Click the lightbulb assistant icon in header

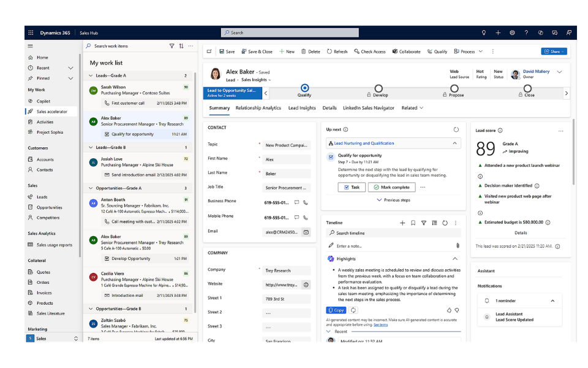click(484, 33)
